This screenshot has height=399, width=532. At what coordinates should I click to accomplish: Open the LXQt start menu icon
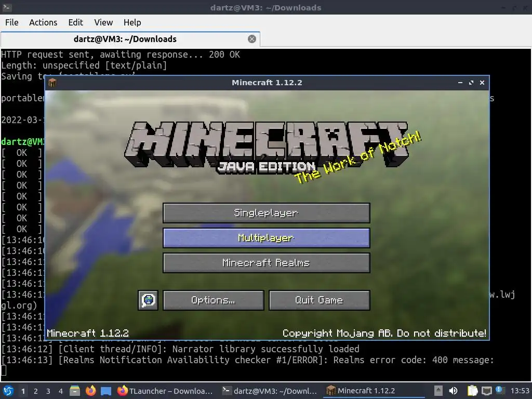pos(8,391)
